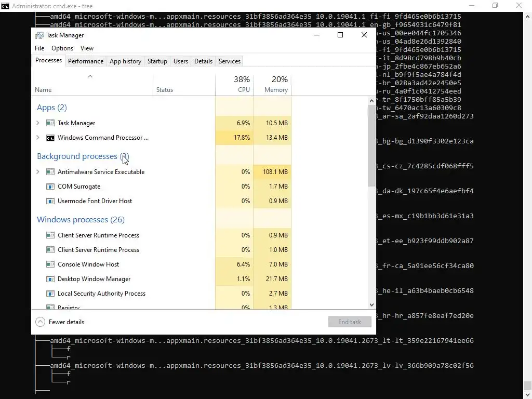Open the View menu

point(87,48)
